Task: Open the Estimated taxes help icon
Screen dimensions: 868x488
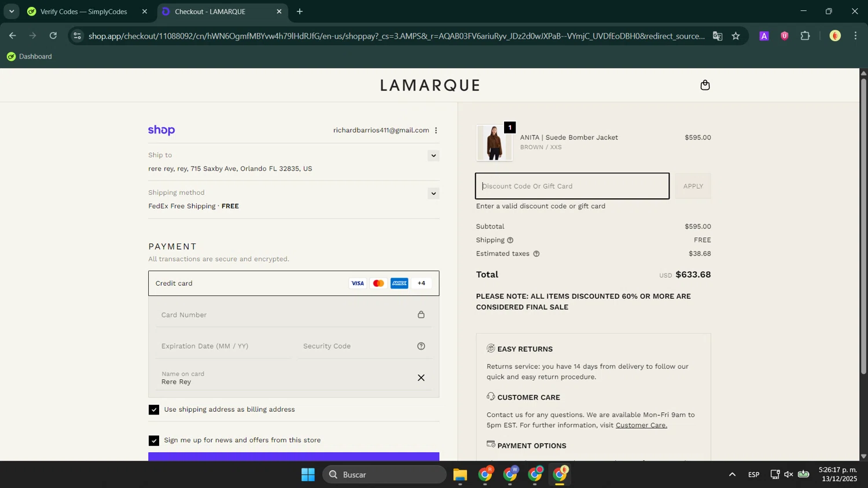Action: coord(536,254)
